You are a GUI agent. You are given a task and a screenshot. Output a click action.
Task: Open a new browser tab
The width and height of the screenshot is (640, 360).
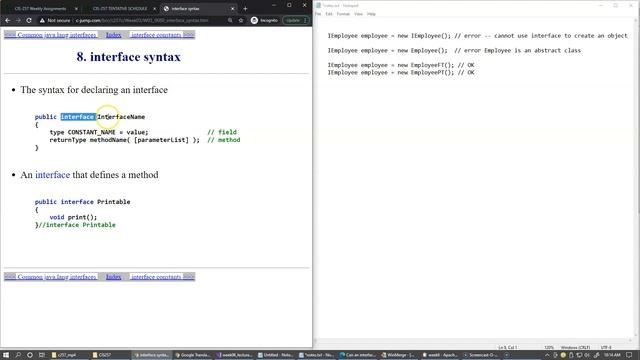tap(245, 9)
